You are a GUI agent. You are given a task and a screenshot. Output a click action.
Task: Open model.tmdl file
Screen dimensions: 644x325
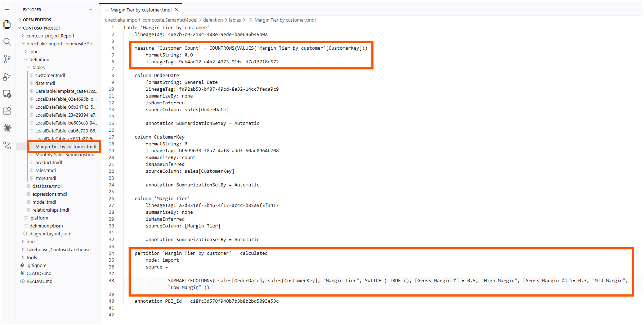point(44,202)
